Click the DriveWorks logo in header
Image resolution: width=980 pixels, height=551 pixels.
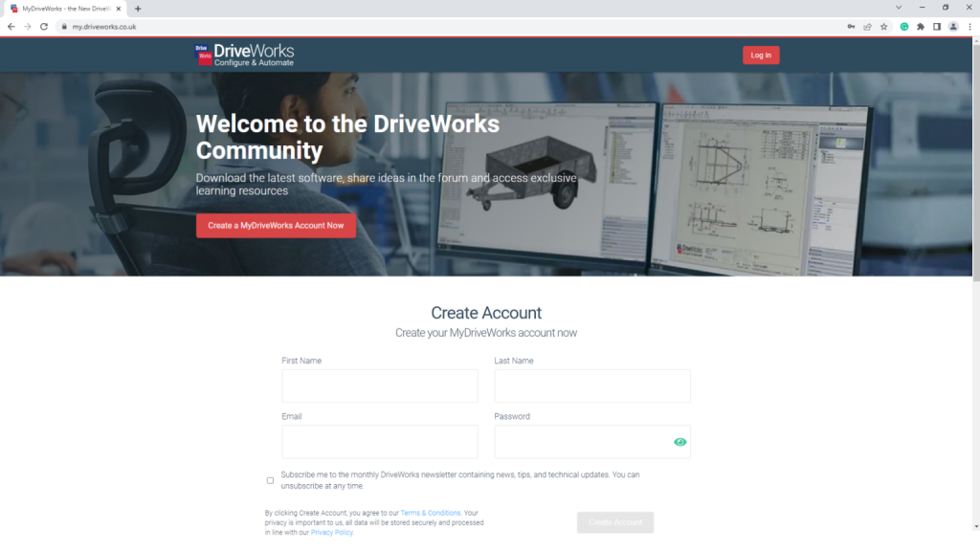click(x=244, y=55)
